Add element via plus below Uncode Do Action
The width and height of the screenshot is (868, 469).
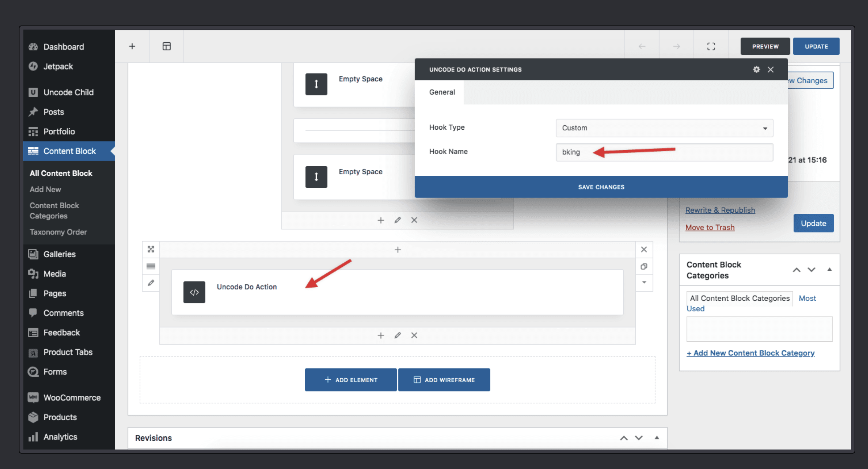pyautogui.click(x=381, y=335)
